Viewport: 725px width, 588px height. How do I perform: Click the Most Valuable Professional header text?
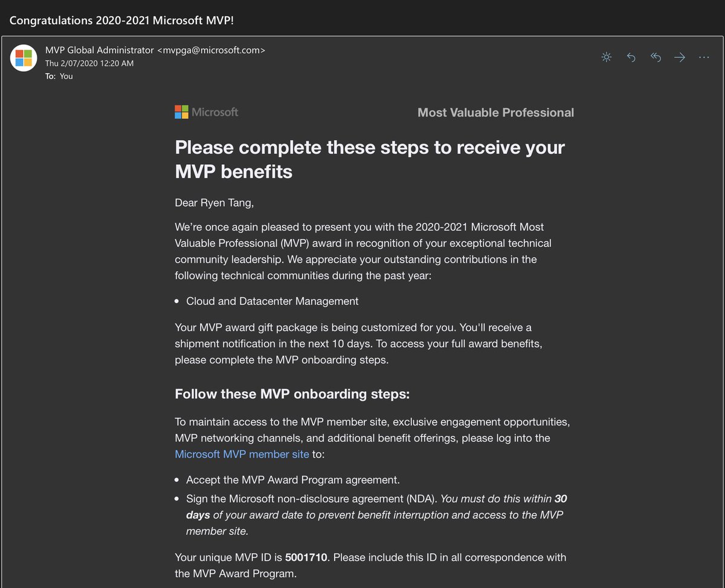coord(496,112)
